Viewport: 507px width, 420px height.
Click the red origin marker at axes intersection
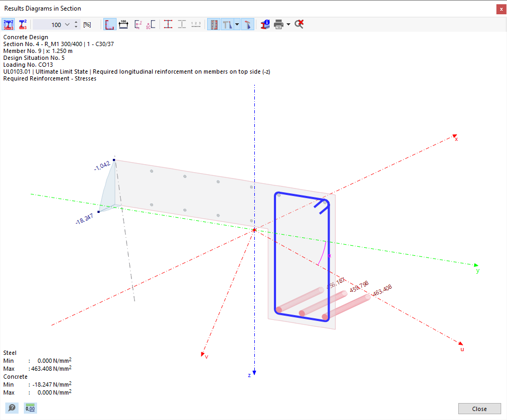coord(254,230)
